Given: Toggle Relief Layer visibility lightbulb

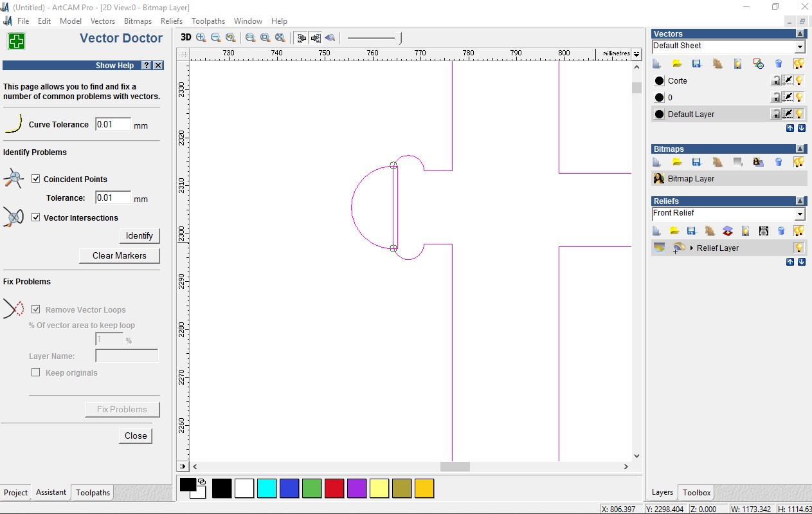Looking at the screenshot, I should click(x=799, y=248).
